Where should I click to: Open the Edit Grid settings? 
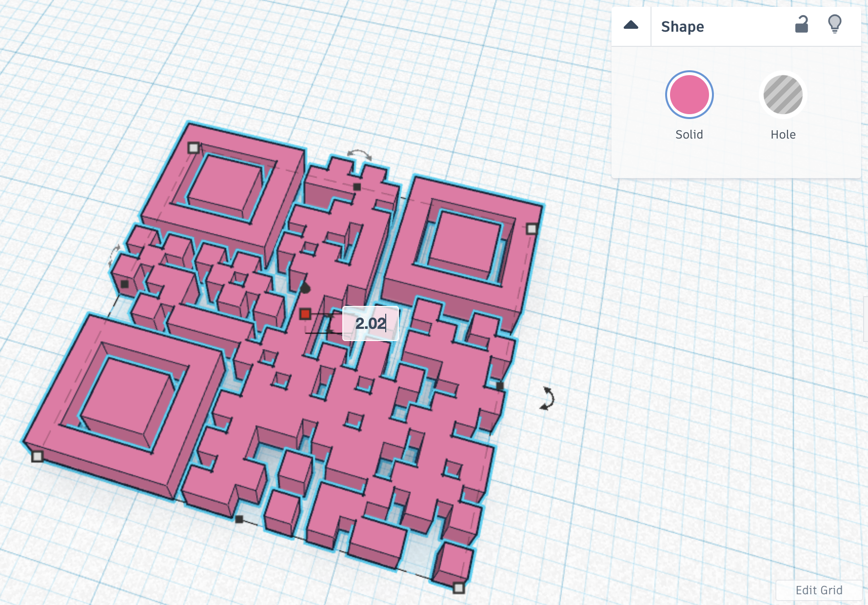pos(819,590)
